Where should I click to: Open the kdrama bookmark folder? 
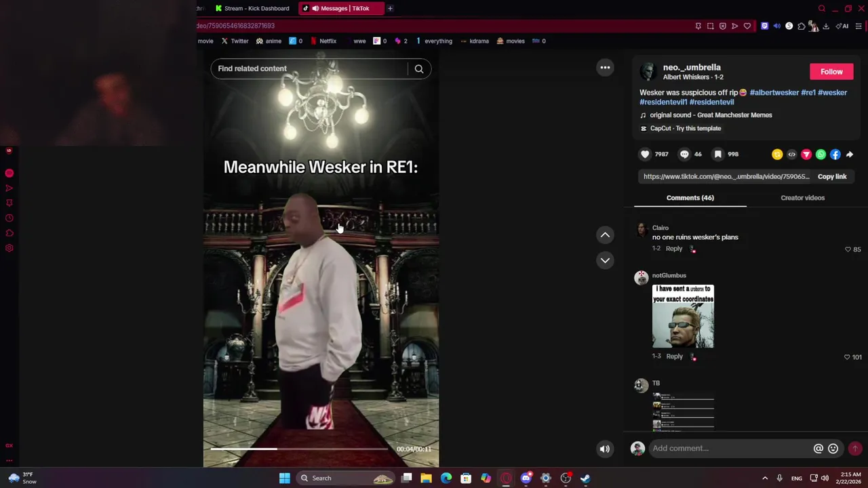pyautogui.click(x=474, y=41)
